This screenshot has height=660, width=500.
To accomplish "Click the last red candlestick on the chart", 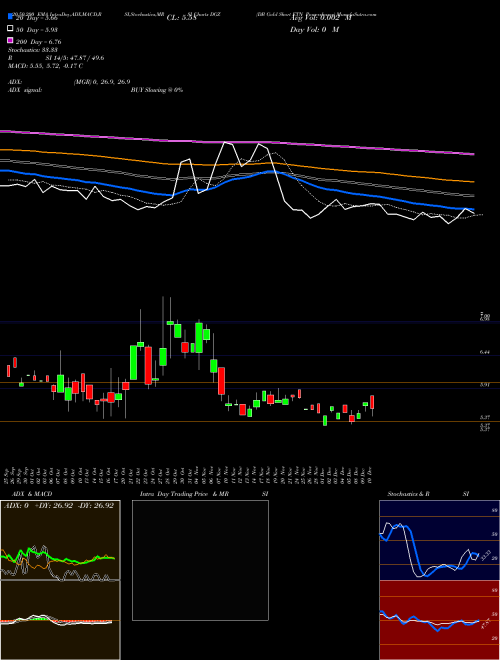I will [x=372, y=402].
